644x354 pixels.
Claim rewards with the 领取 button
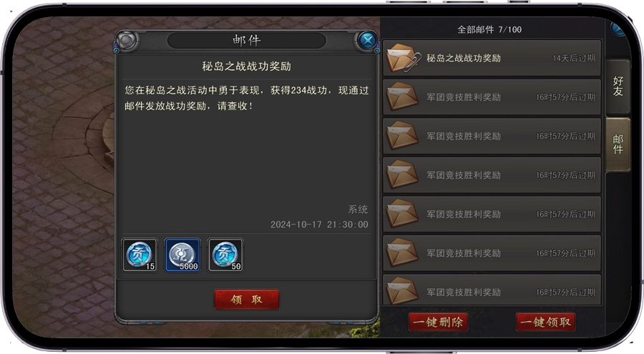point(246,300)
